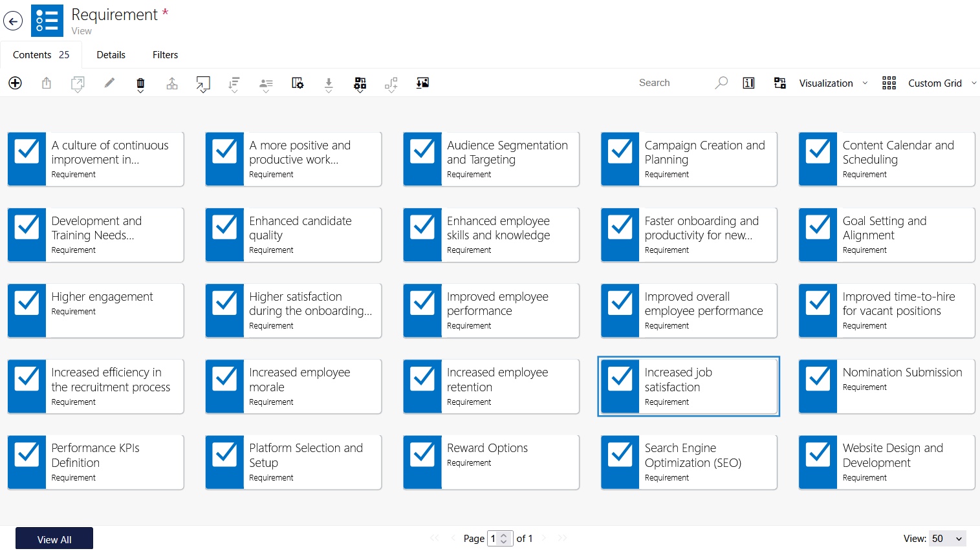The image size is (980, 551).
Task: Toggle checkbox on Reward Options card
Action: coord(422,453)
